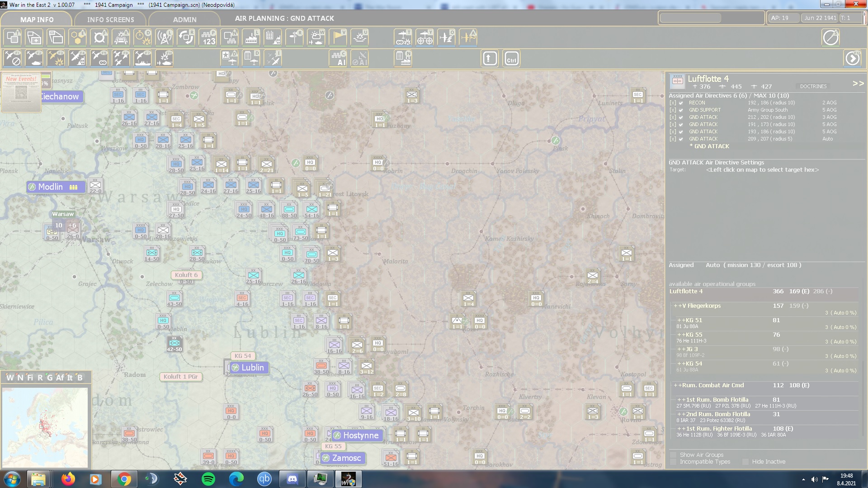The height and width of the screenshot is (488, 868).
Task: Open the ADMIN tab
Action: [184, 19]
